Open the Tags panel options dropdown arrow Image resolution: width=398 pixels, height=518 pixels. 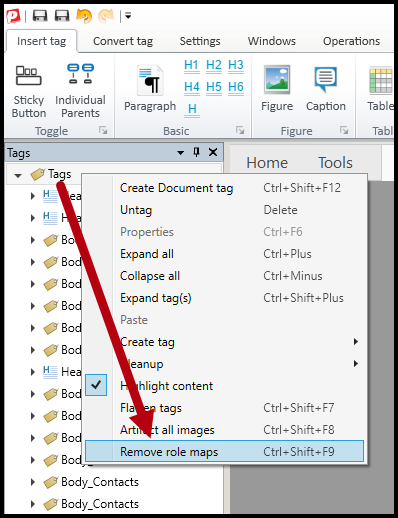tap(181, 153)
